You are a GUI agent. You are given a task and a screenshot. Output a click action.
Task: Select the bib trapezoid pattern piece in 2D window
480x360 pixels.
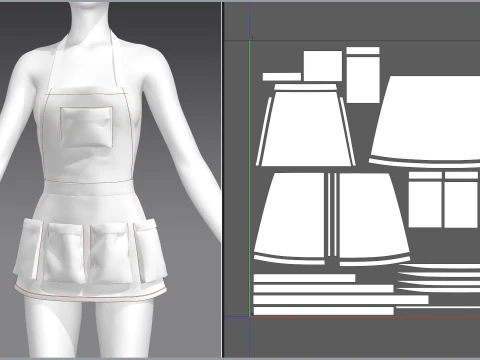306,129
